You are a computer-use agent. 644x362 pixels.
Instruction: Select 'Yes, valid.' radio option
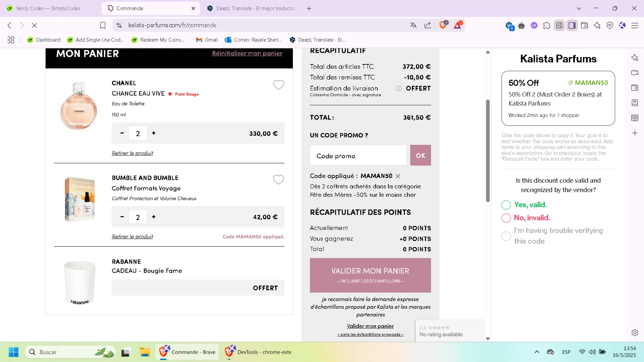point(506,205)
